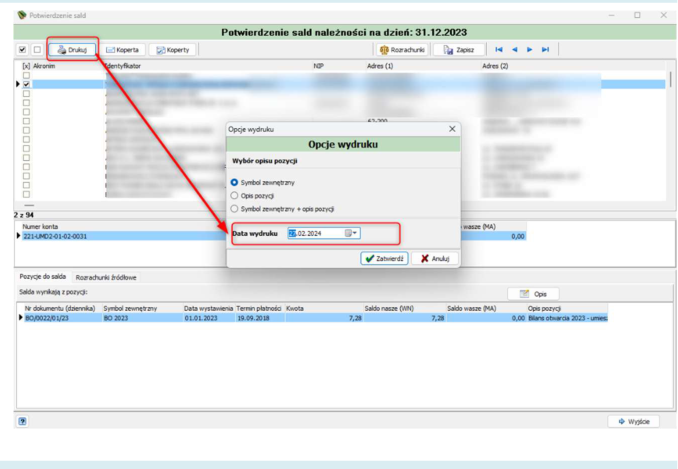
Task: Click the select-all checkbox in toolbar
Action: (22, 50)
